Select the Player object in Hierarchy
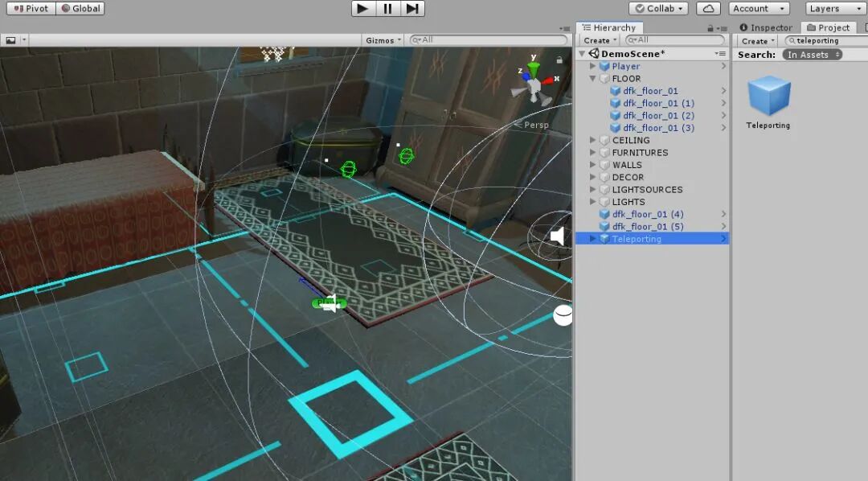Image resolution: width=868 pixels, height=481 pixels. click(x=625, y=66)
